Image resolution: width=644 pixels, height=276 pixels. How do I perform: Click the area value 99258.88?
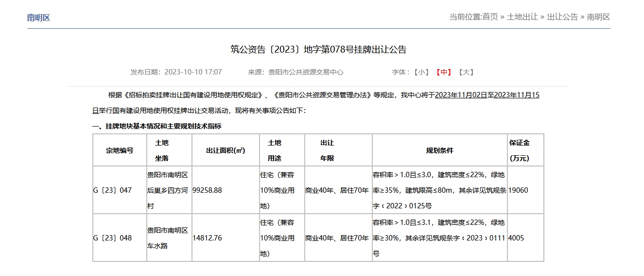coord(208,190)
